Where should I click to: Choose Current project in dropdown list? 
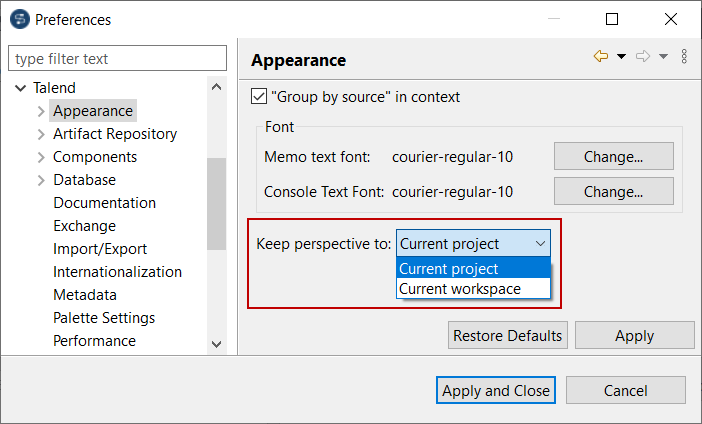point(449,268)
